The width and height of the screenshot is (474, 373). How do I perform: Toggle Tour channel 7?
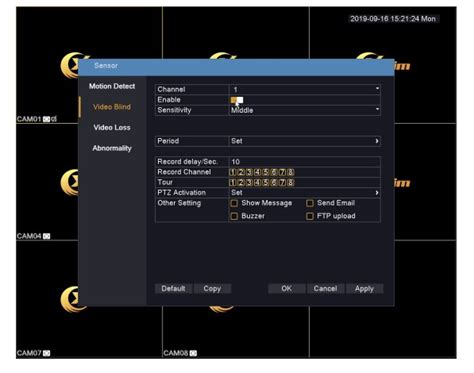(x=282, y=183)
